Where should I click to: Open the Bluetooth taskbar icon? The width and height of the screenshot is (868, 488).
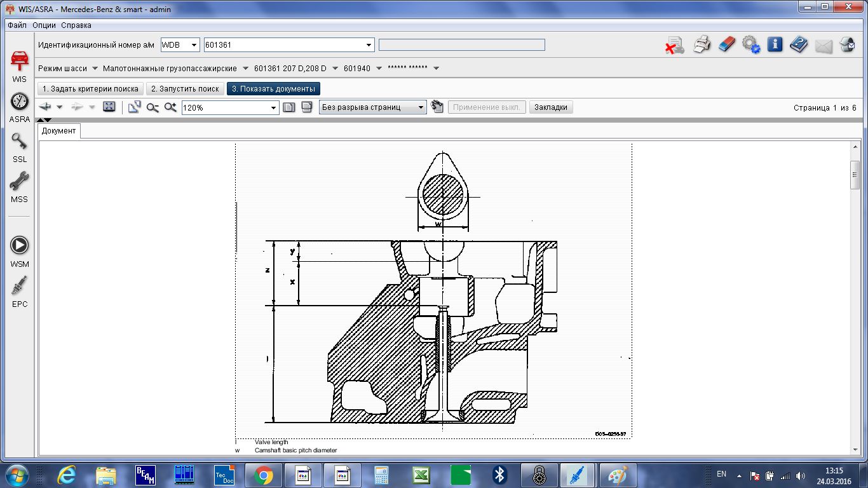499,475
